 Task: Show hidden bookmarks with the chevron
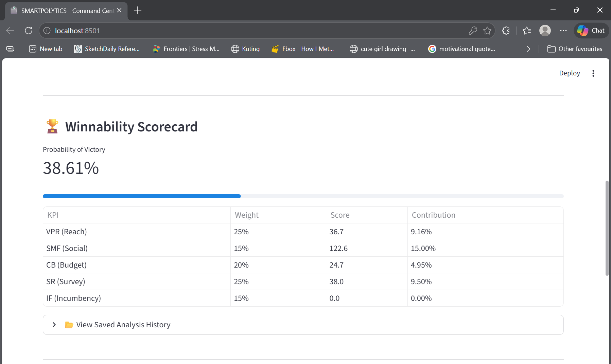coord(528,49)
